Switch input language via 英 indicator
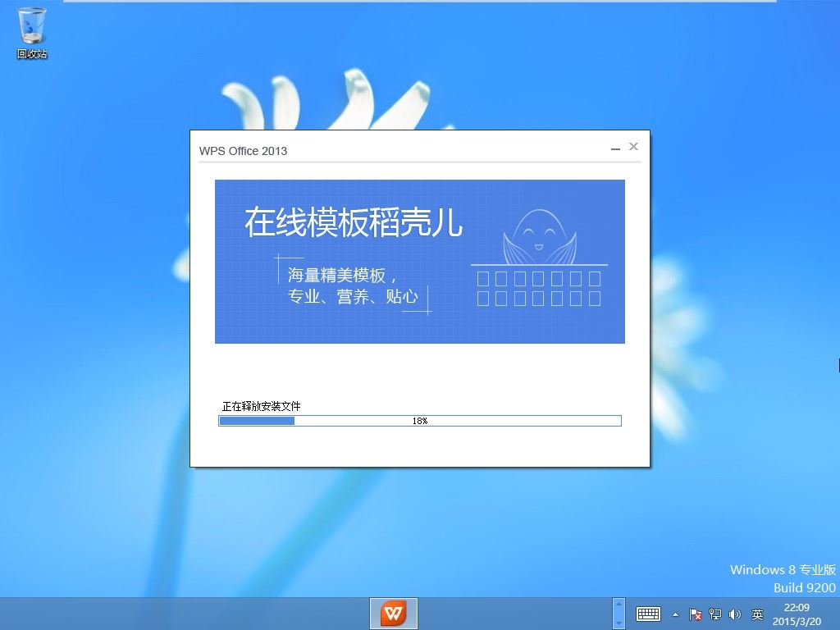Image resolution: width=840 pixels, height=630 pixels. (757, 614)
